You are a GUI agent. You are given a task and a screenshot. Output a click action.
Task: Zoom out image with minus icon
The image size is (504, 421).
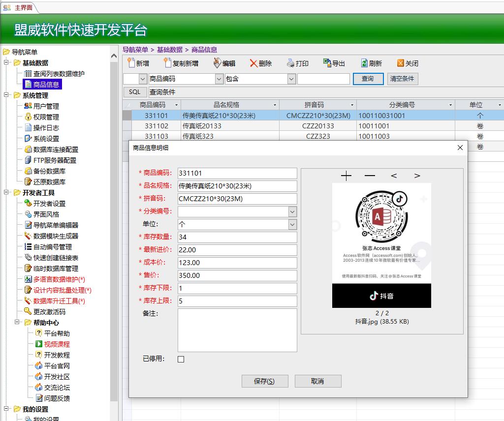[370, 176]
